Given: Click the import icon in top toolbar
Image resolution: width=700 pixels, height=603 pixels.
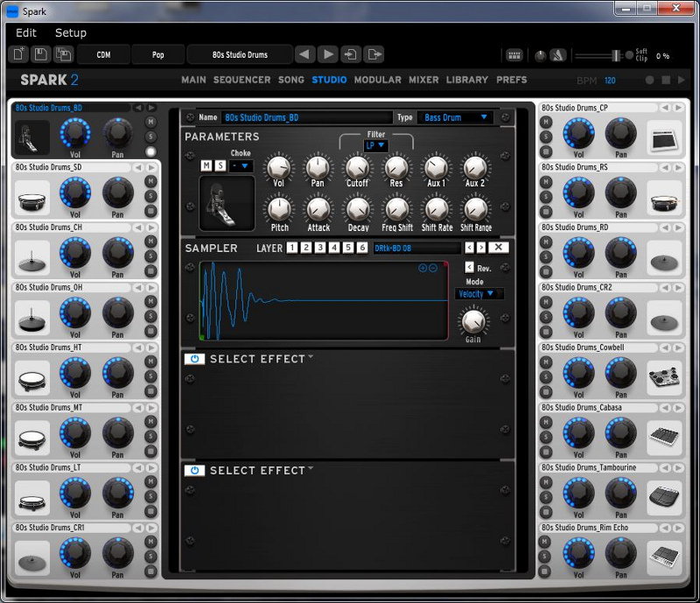Looking at the screenshot, I should (351, 54).
